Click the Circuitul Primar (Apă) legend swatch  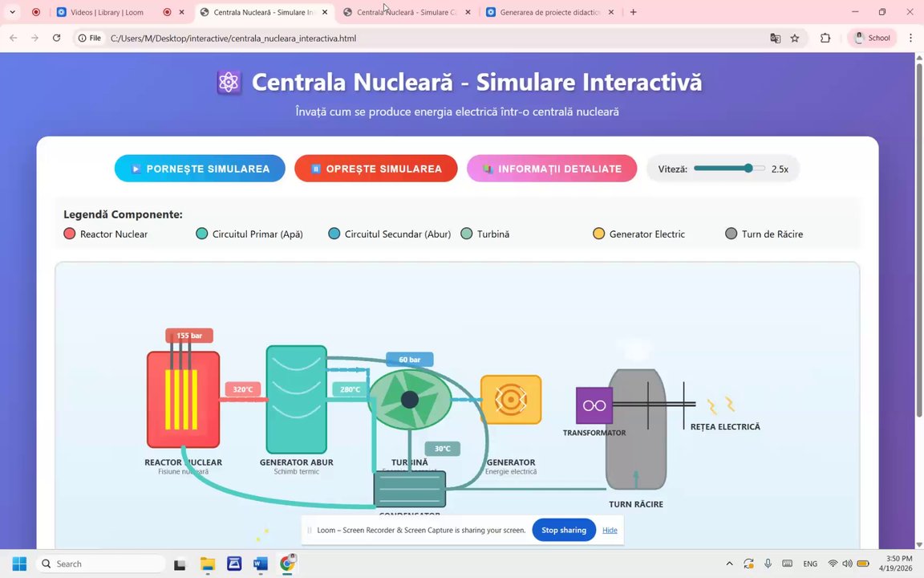201,234
